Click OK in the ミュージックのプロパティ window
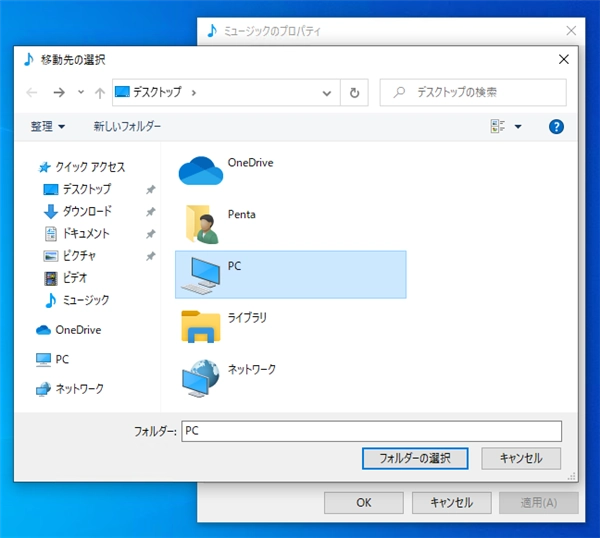Image resolution: width=600 pixels, height=538 pixels. point(364,502)
